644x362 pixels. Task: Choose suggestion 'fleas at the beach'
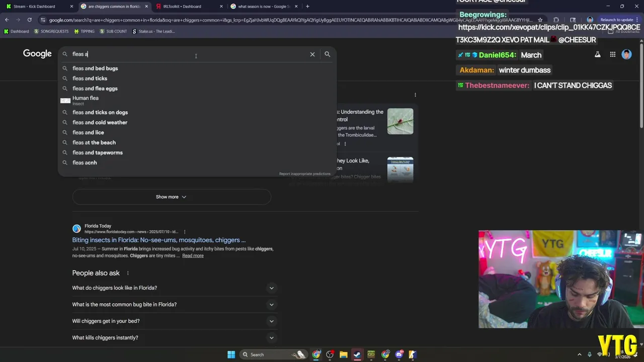click(x=197, y=142)
